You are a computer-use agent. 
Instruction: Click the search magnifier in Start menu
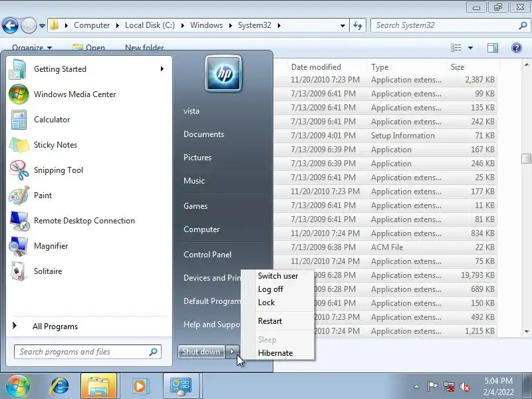point(154,352)
